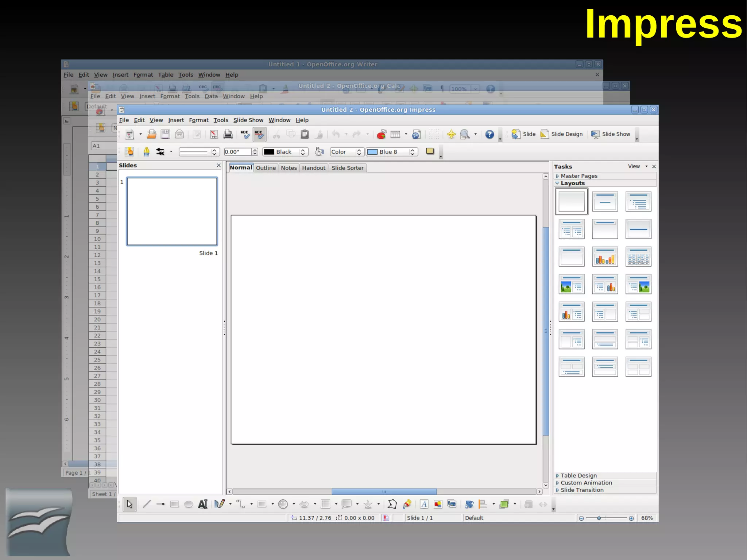
Task: Click the Print icon in toolbar
Action: pyautogui.click(x=228, y=134)
